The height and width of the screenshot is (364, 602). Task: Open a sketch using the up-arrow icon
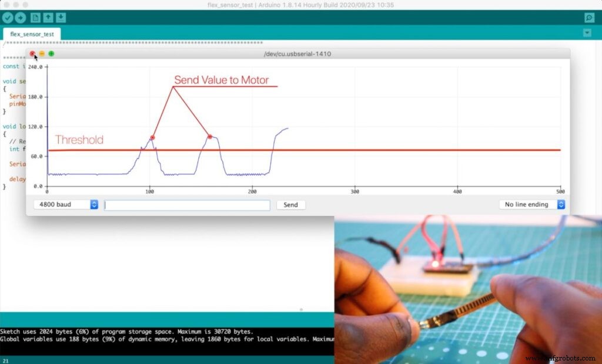pyautogui.click(x=48, y=18)
